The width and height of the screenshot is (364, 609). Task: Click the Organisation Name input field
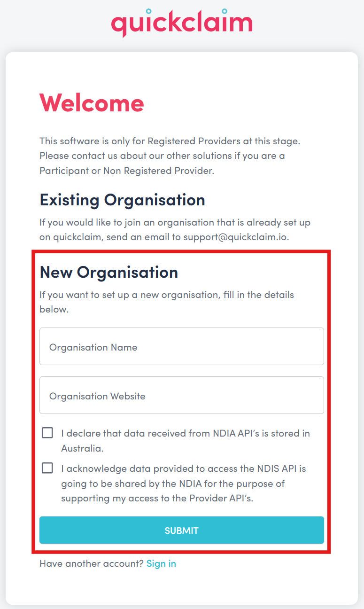[182, 346]
